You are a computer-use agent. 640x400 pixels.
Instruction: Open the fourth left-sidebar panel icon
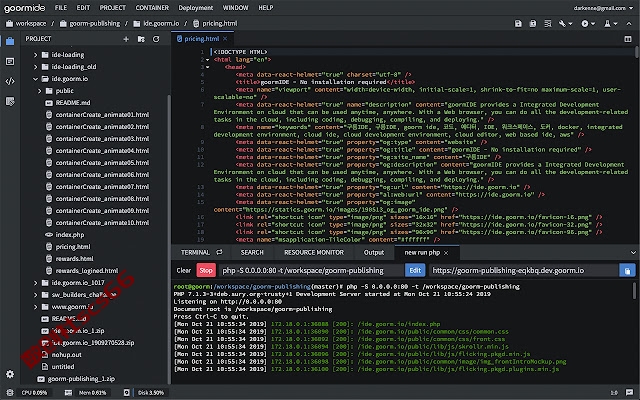(10, 101)
